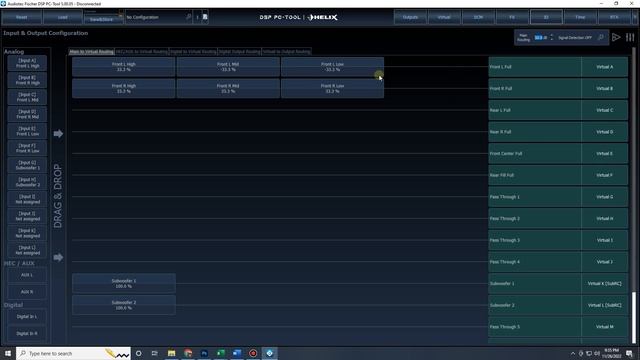Switch to Digital Output Routing tab

tap(239, 51)
